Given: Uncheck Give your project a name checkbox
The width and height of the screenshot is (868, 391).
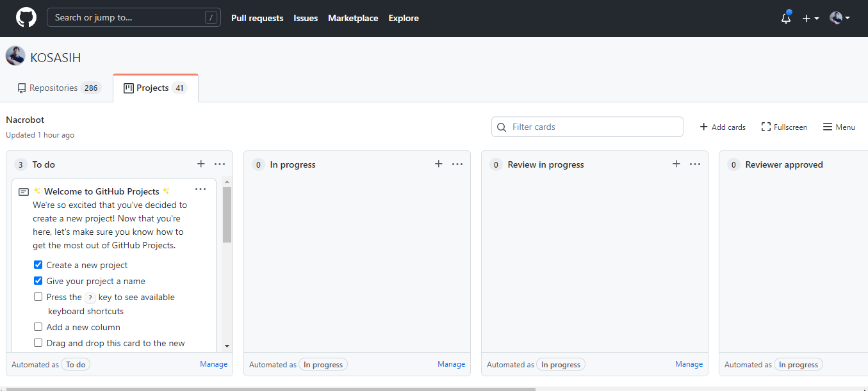Looking at the screenshot, I should point(38,280).
